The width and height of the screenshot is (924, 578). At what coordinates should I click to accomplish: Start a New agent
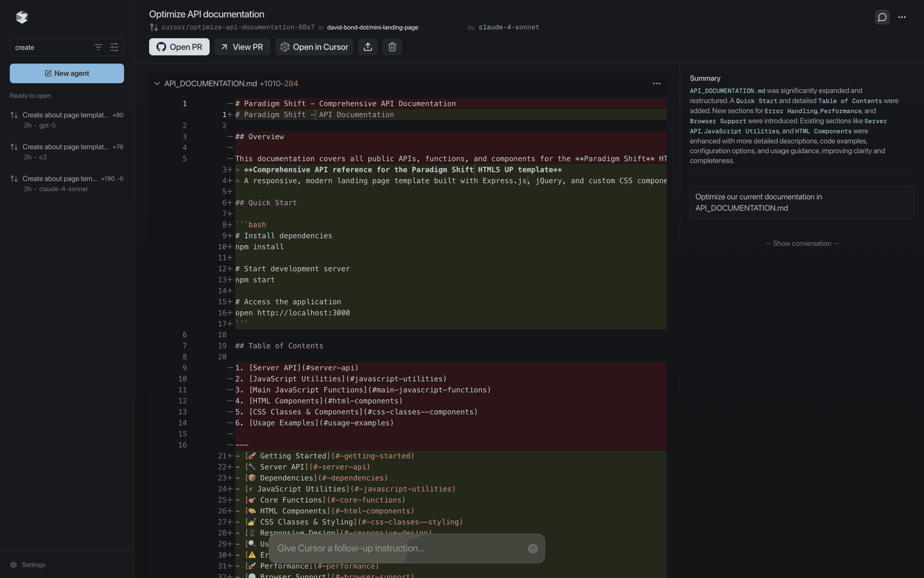click(x=67, y=73)
